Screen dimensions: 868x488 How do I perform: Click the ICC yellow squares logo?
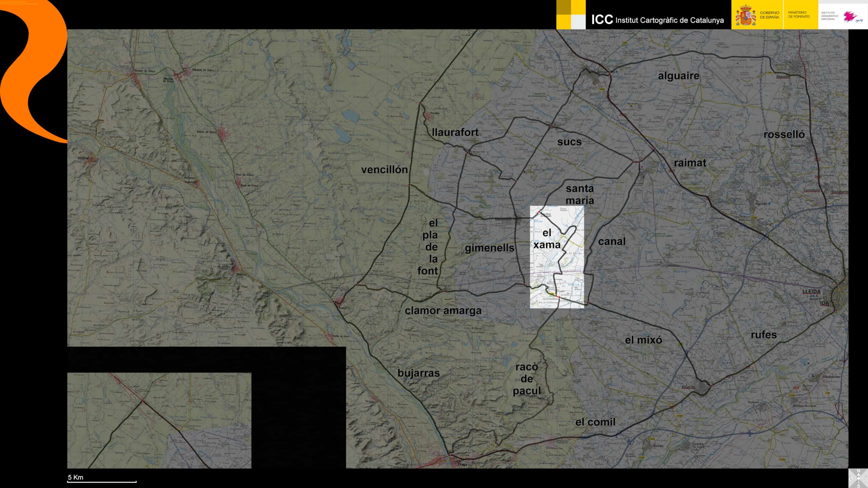[x=571, y=14]
